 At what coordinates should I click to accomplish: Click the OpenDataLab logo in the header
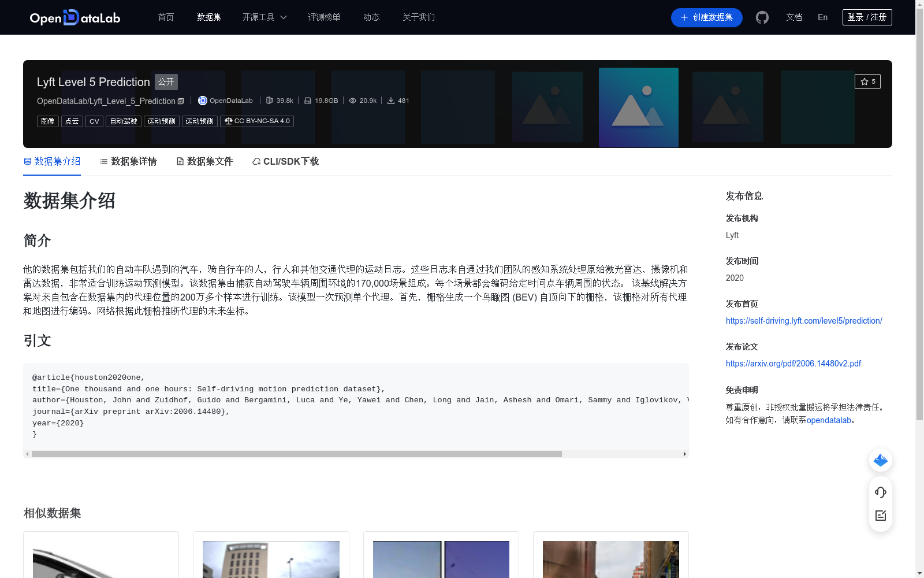click(74, 17)
